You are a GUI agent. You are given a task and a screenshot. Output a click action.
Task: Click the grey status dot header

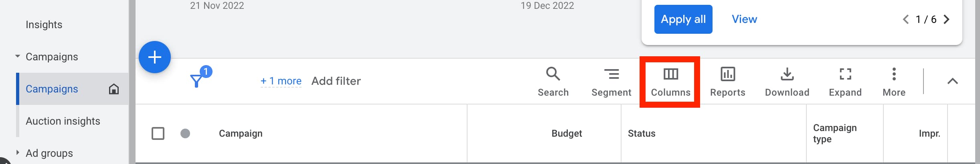[185, 133]
